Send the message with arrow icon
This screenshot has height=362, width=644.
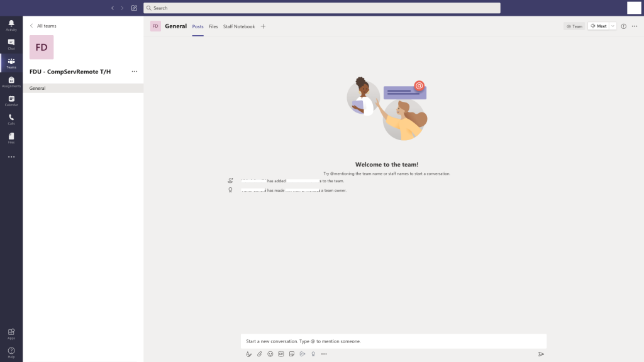click(x=541, y=354)
